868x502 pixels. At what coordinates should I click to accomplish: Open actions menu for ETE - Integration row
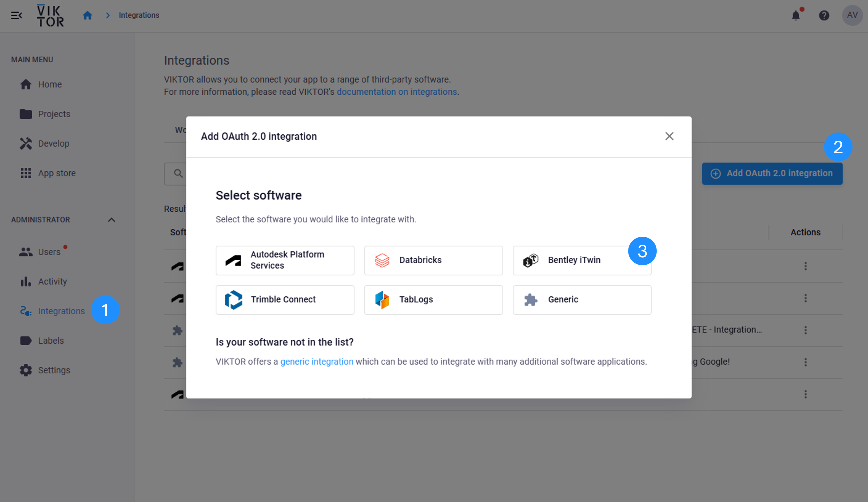(805, 330)
